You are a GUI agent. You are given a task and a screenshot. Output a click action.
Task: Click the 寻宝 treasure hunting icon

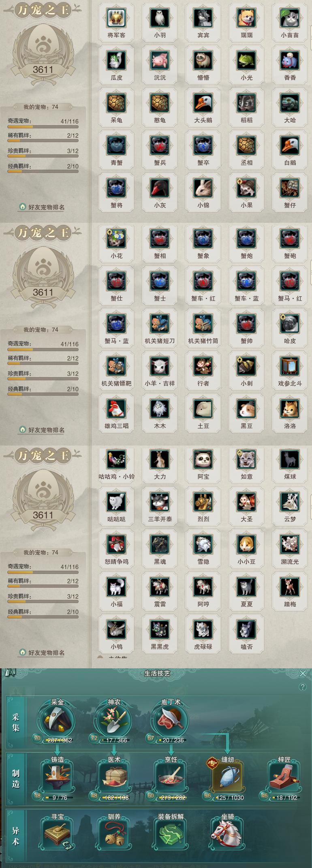(57, 834)
